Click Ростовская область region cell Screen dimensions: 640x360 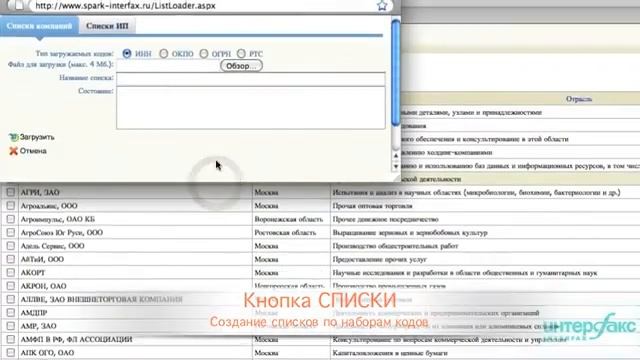click(285, 233)
